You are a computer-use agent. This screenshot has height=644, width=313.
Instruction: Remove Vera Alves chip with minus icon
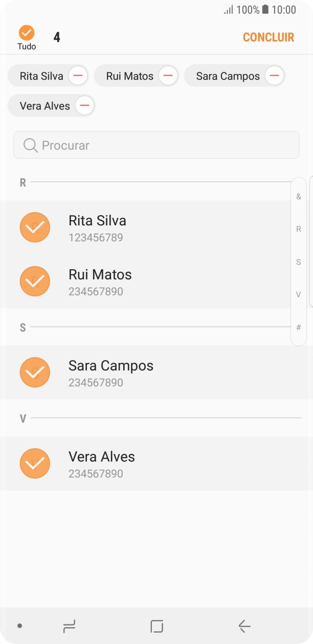coord(85,106)
